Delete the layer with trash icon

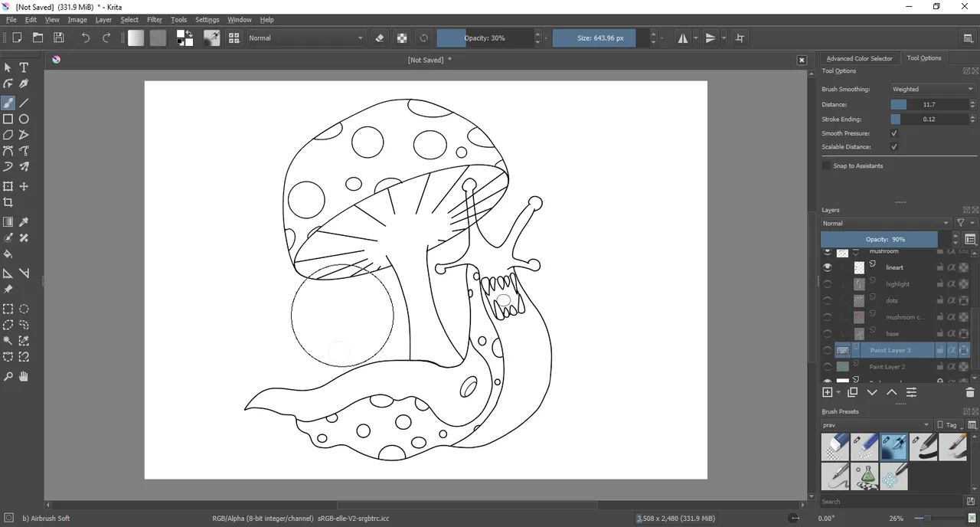970,392
